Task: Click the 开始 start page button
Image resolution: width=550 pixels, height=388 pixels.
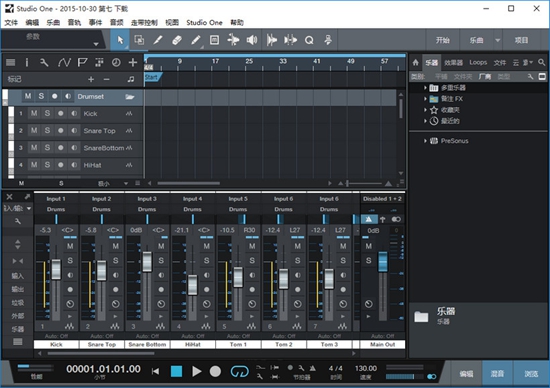Action: pyautogui.click(x=443, y=40)
